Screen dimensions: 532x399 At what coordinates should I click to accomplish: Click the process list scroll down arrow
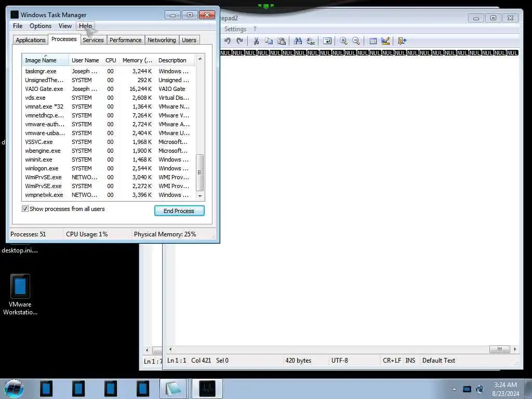(x=200, y=196)
